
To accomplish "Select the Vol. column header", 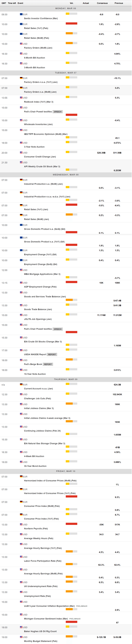I will pos(72,3).
